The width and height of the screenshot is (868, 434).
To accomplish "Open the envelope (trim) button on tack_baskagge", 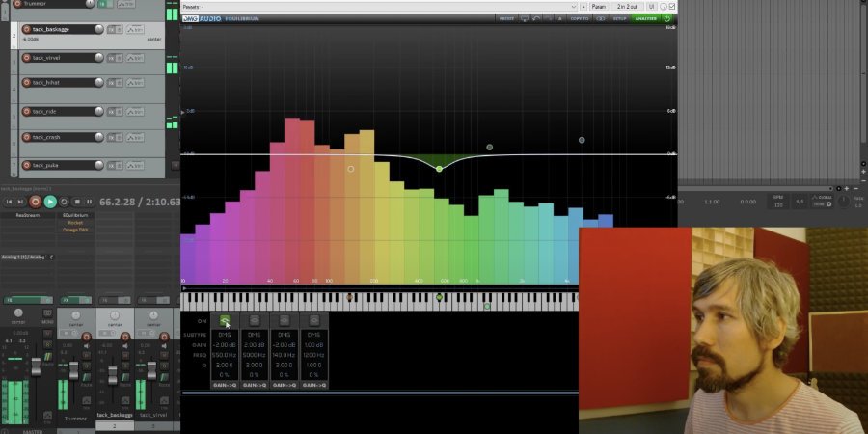I will [135, 29].
